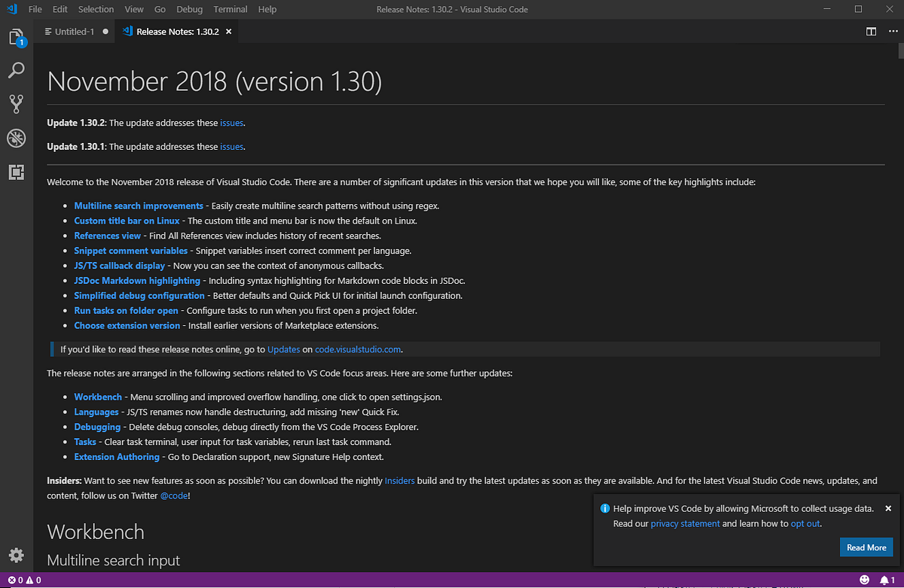Open the JSDoc Markdown highlighting link
The height and width of the screenshot is (588, 904).
pyautogui.click(x=137, y=281)
